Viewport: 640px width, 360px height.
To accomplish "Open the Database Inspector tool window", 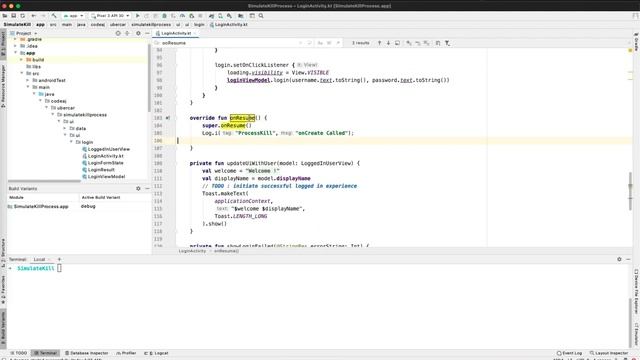I will (87, 353).
